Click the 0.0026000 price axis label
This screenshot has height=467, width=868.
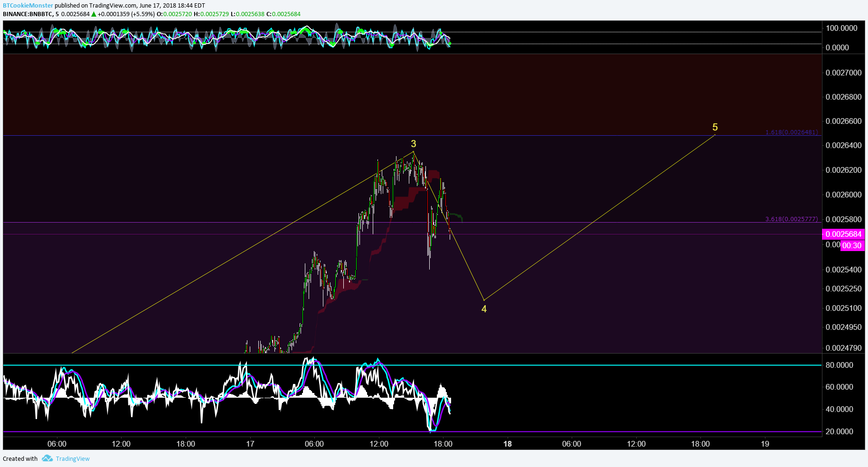pos(844,195)
